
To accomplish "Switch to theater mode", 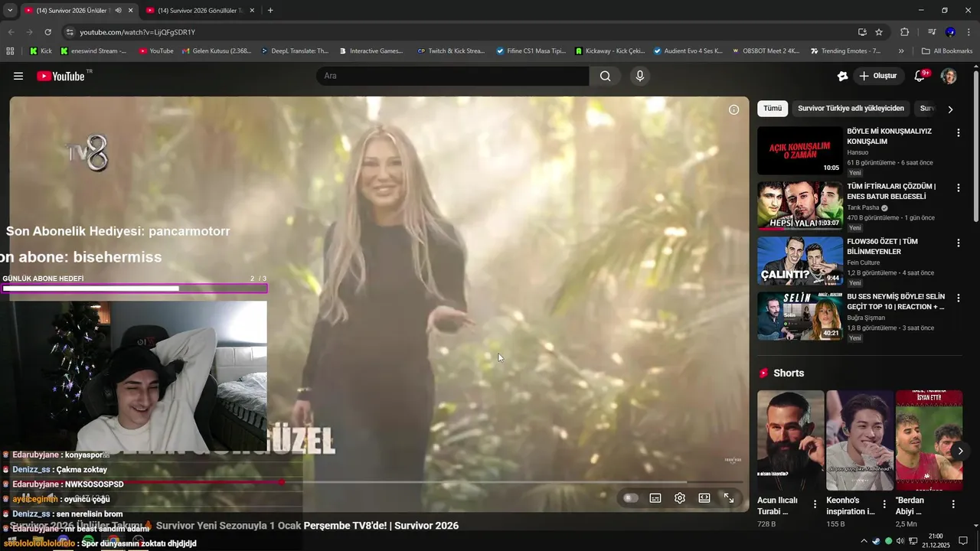I will click(x=704, y=498).
